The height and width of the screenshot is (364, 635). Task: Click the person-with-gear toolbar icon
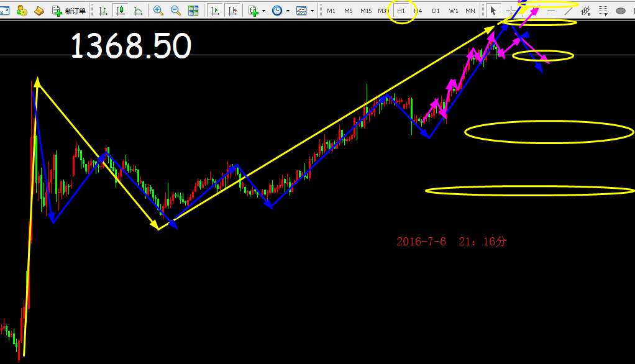[22, 11]
